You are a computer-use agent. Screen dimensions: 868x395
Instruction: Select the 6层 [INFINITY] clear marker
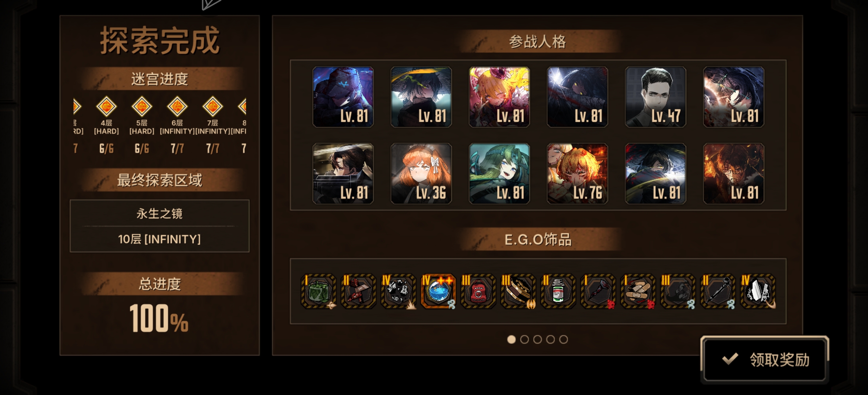177,107
